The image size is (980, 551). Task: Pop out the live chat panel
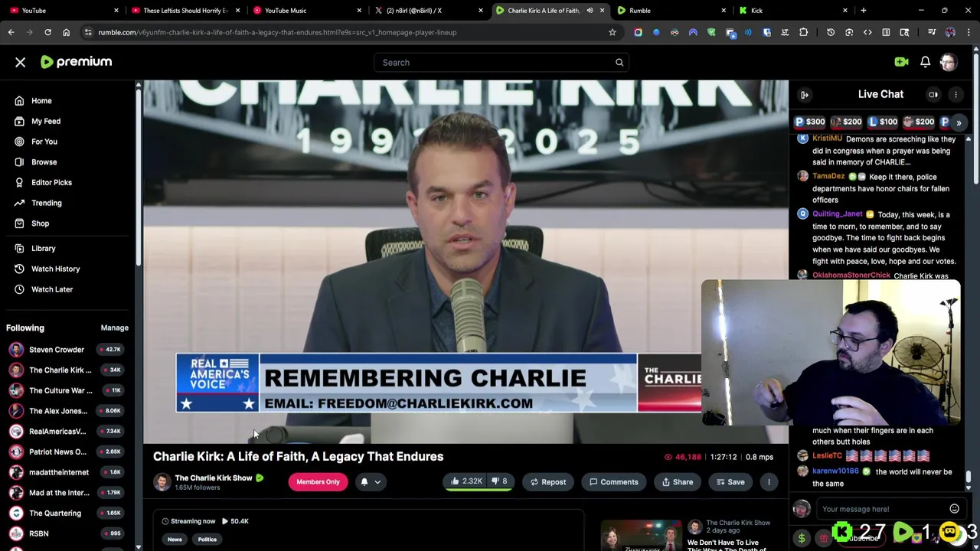tap(805, 94)
